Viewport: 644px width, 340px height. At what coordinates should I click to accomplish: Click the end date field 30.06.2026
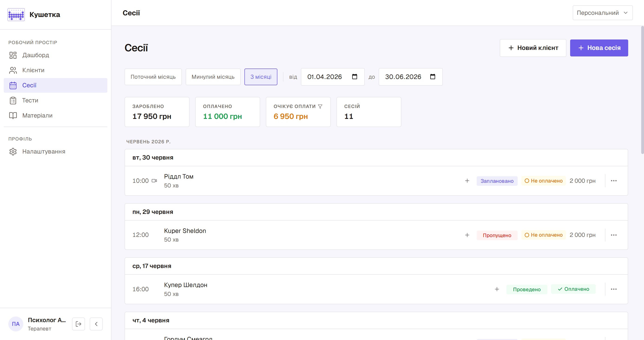411,77
